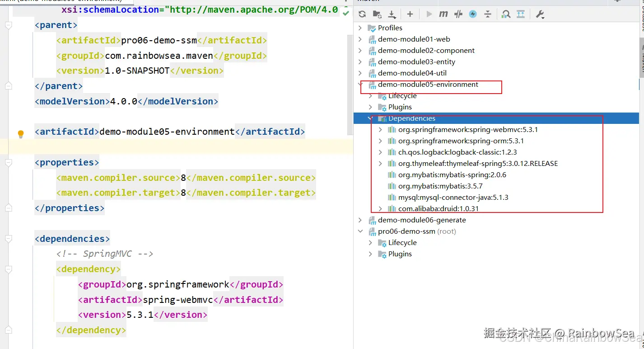The height and width of the screenshot is (349, 644).
Task: Select org.mybatis:mybatis:3.5.7 dependency
Action: (x=440, y=186)
